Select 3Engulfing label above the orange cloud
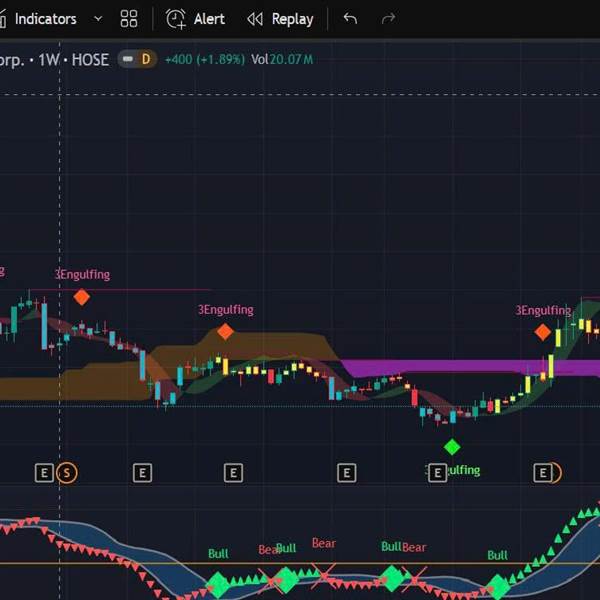600x600 pixels. point(226,310)
